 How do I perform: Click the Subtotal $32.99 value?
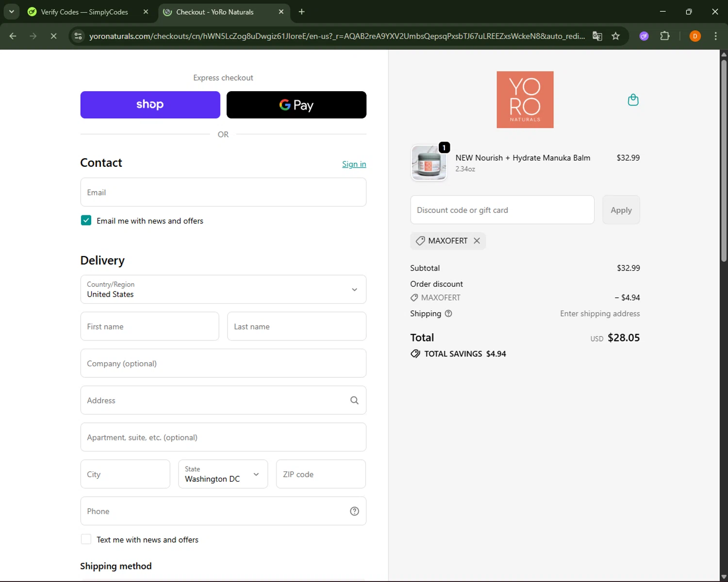(x=628, y=268)
